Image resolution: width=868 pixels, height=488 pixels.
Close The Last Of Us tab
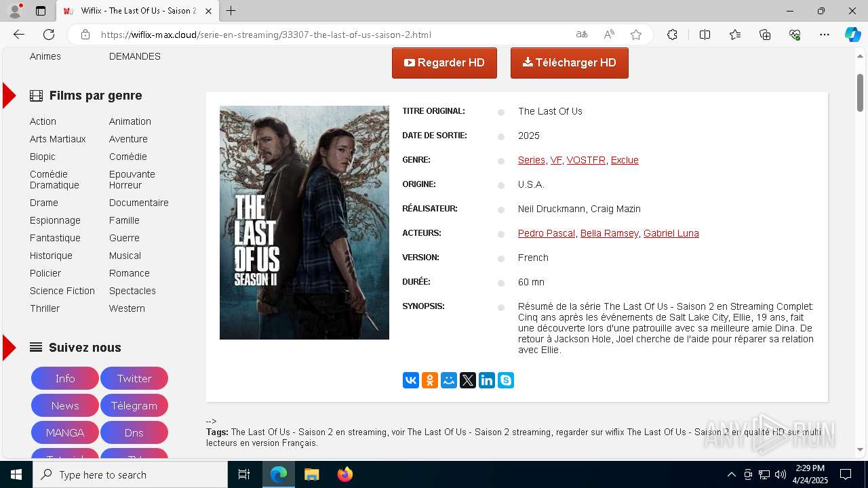pos(208,11)
